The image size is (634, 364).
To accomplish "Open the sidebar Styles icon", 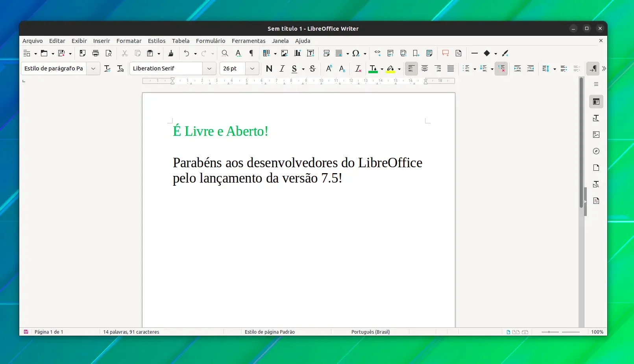I will click(596, 118).
